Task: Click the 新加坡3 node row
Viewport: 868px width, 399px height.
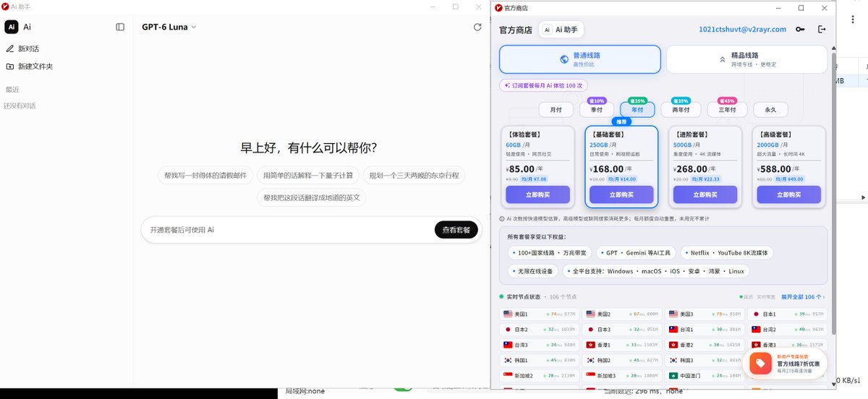Action: pos(622,376)
